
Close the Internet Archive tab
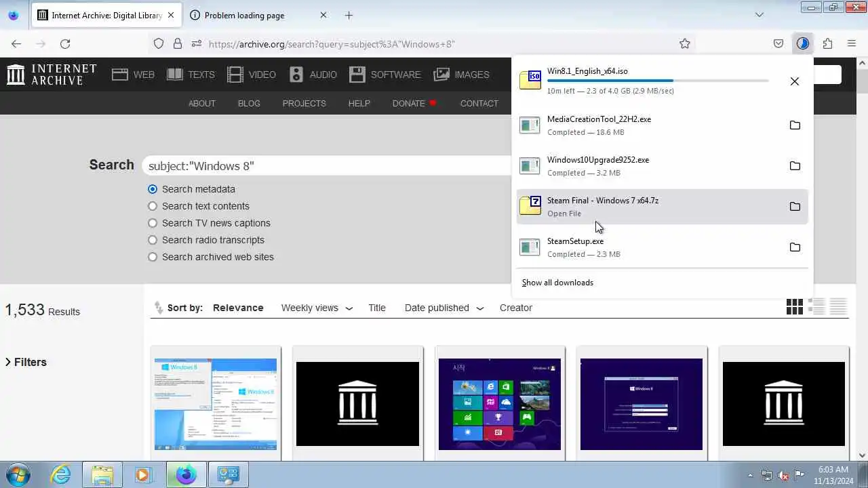pos(170,15)
